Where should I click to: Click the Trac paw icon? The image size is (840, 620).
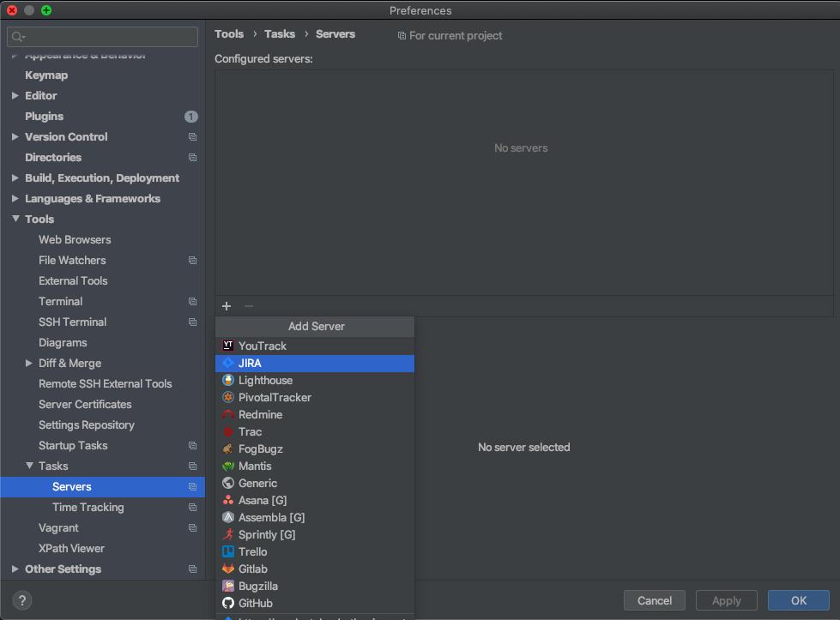click(228, 431)
